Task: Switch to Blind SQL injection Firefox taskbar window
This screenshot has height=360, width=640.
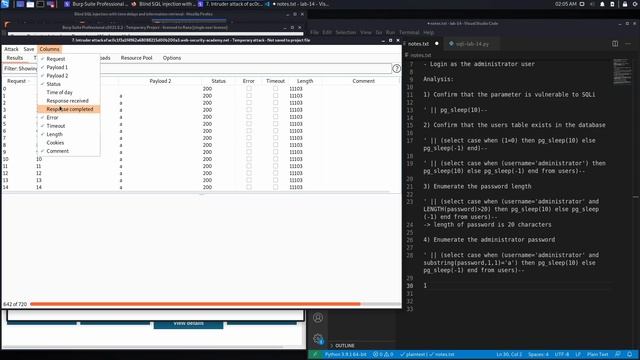Action: (x=163, y=4)
